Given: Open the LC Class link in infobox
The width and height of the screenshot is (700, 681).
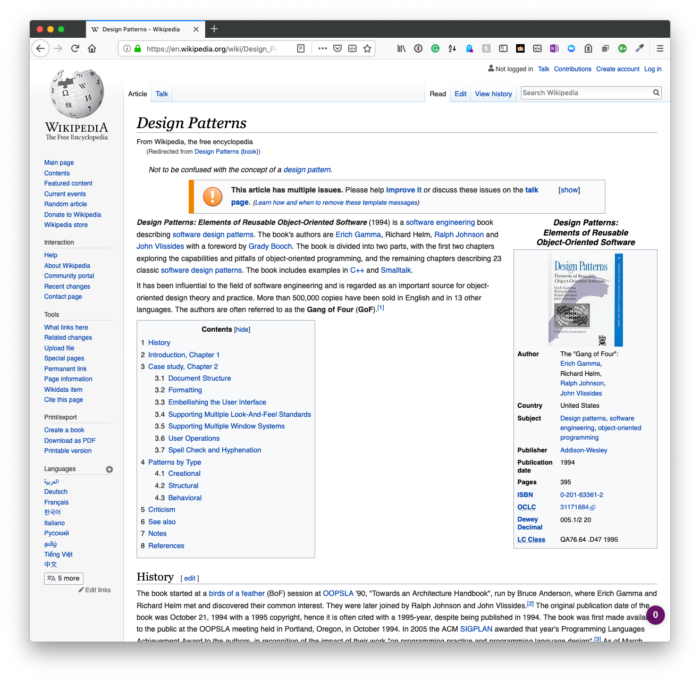Looking at the screenshot, I should [x=531, y=539].
